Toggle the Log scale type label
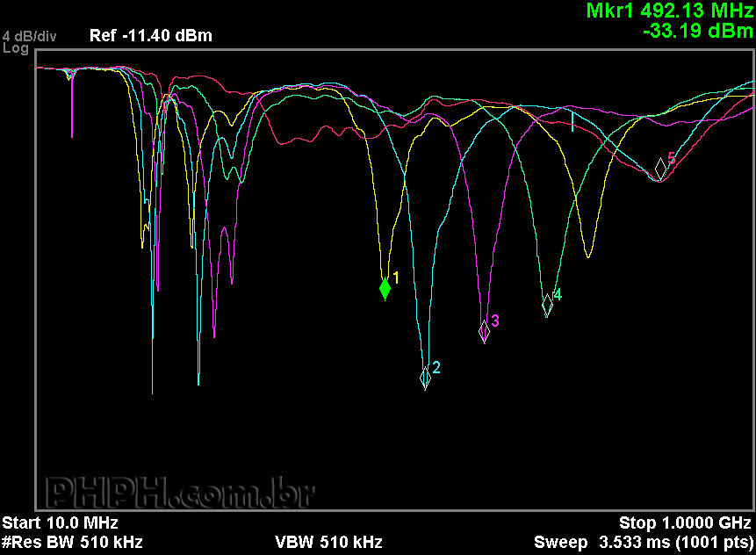Viewport: 756px width, 555px height. click(15, 48)
